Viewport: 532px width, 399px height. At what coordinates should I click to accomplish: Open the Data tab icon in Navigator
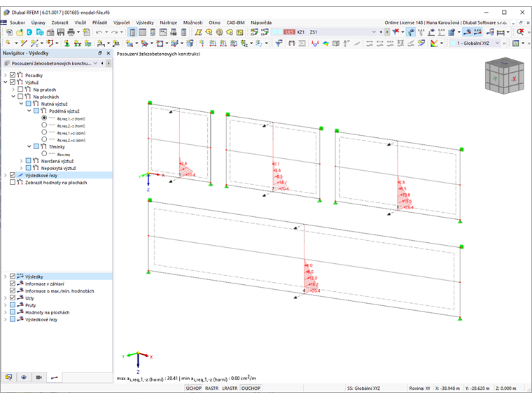[x=8, y=377]
